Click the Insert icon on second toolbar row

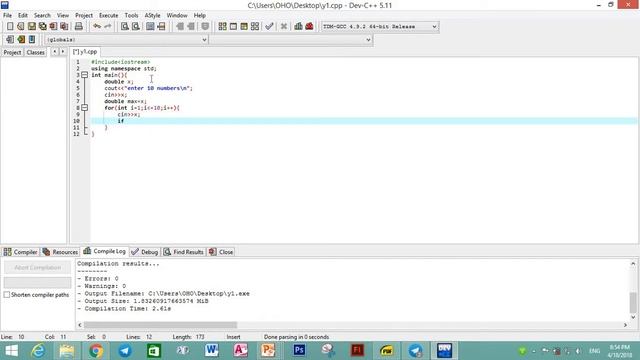pyautogui.click(x=10, y=40)
